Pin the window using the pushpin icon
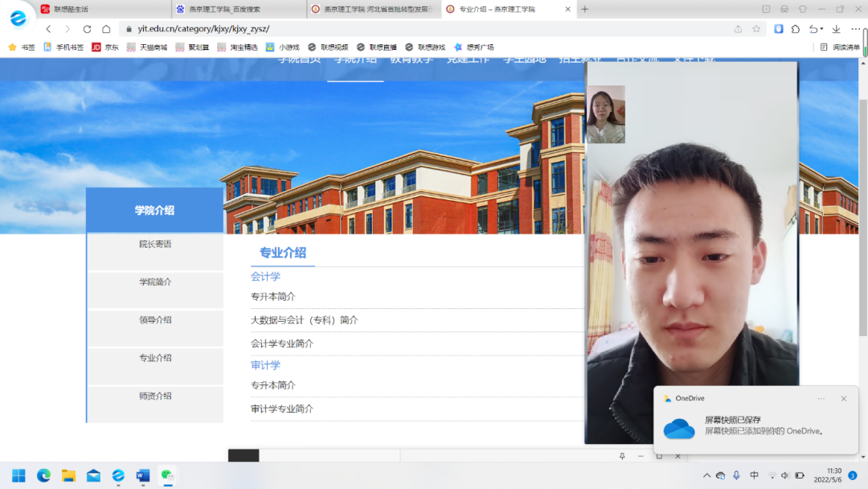Image resolution: width=868 pixels, height=489 pixels. [x=622, y=456]
